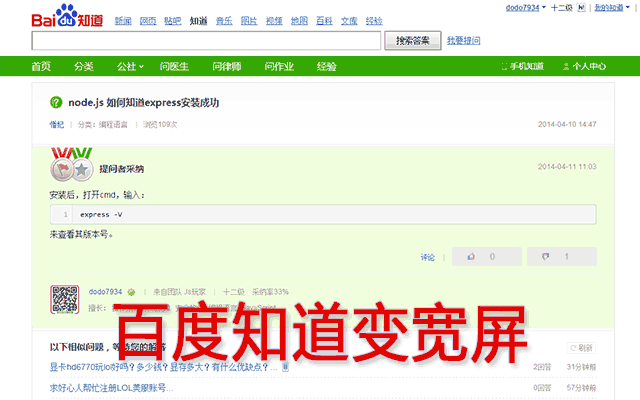Click the icon after the 显卡hd6770 question
This screenshot has height=400, width=640.
[286, 367]
